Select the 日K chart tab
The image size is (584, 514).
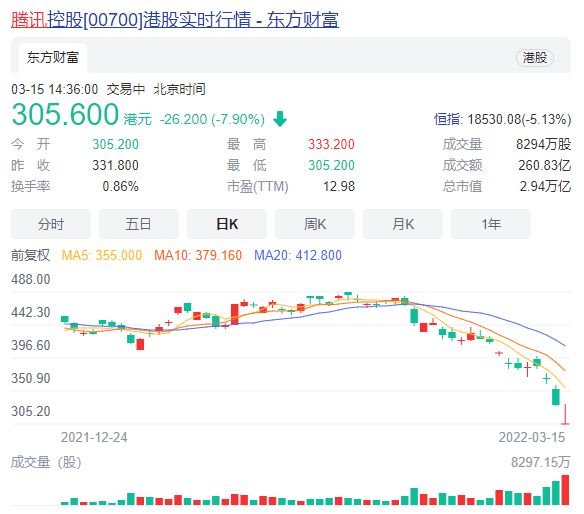(x=227, y=224)
